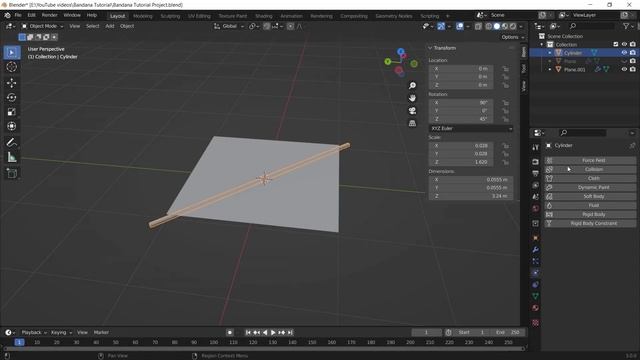Add Soft Body physics
The image size is (640, 360).
(x=590, y=196)
